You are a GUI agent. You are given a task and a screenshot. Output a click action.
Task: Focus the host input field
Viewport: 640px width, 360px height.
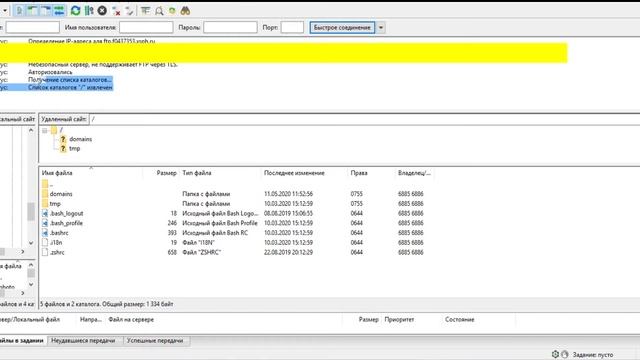pyautogui.click(x=33, y=27)
